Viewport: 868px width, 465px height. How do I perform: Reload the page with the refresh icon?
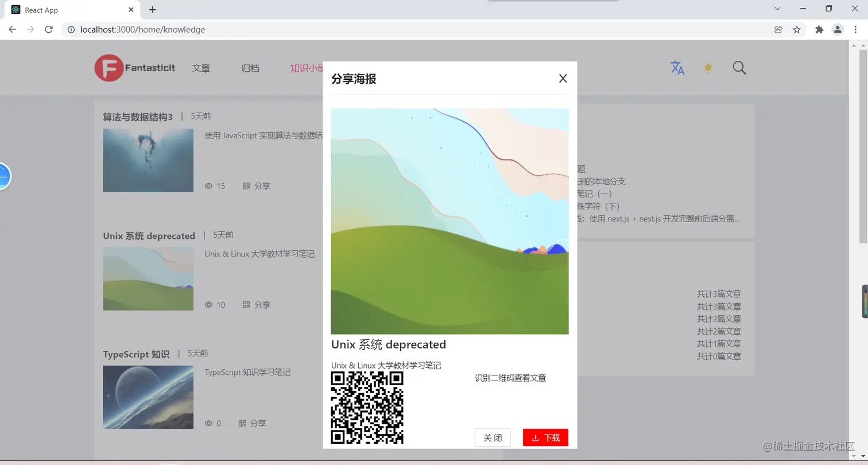click(x=49, y=29)
